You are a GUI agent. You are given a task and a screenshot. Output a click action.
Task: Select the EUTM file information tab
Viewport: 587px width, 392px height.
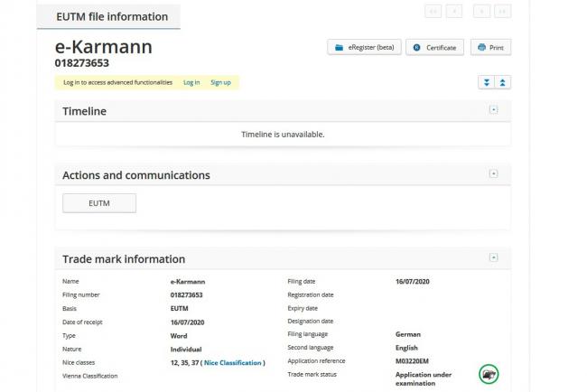[108, 16]
